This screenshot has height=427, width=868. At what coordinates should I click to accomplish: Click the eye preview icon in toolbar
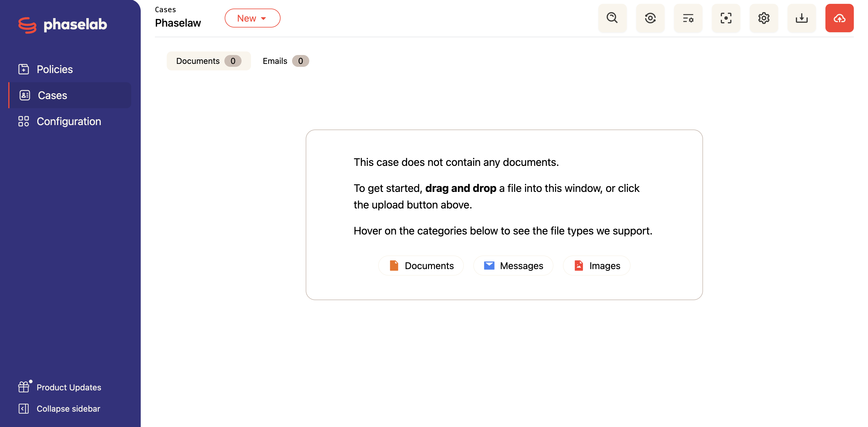650,18
